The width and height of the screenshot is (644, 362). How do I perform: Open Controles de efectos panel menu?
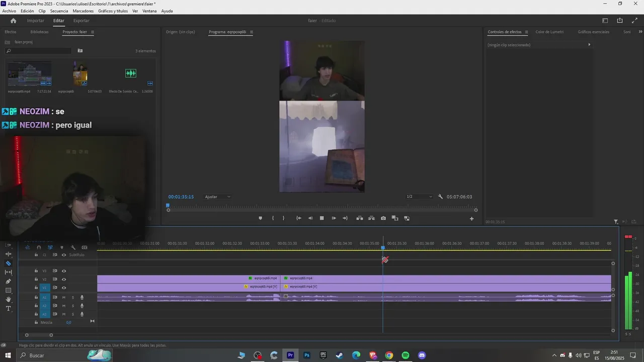click(x=526, y=32)
